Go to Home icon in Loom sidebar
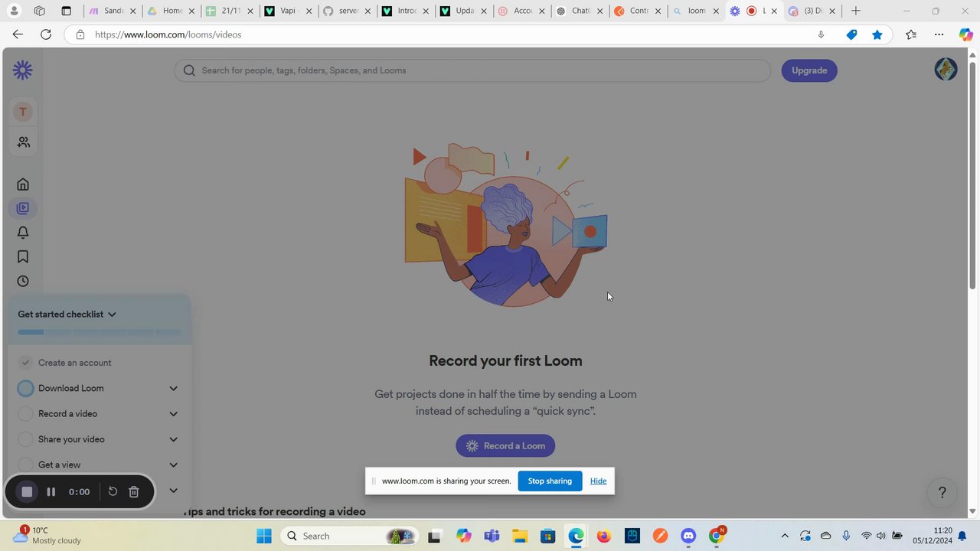The height and width of the screenshot is (551, 980). pos(23,184)
